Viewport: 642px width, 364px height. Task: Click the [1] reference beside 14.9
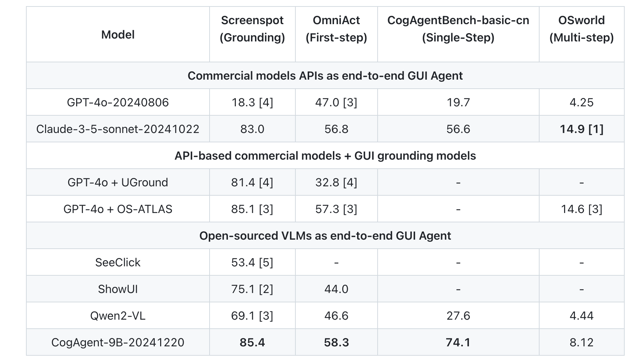pyautogui.click(x=596, y=129)
